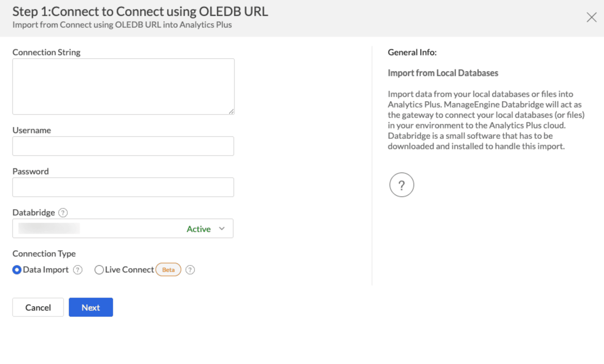Image resolution: width=604 pixels, height=364 pixels.
Task: Focus the Connection String text area
Action: pos(123,87)
